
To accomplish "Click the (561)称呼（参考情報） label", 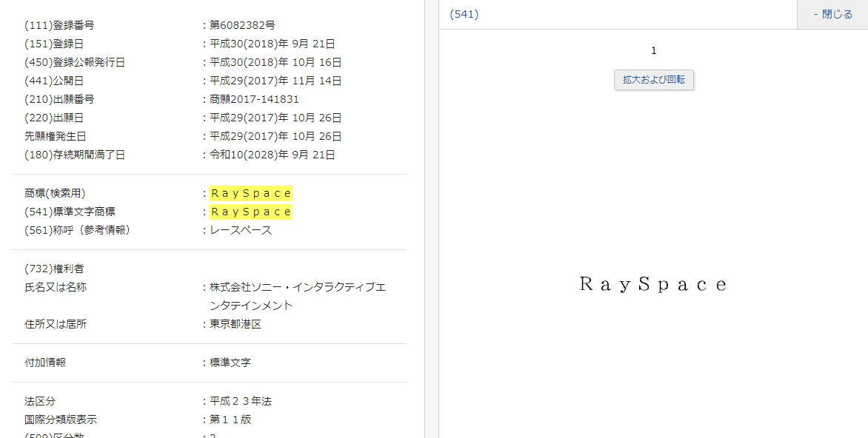I will coord(78,230).
